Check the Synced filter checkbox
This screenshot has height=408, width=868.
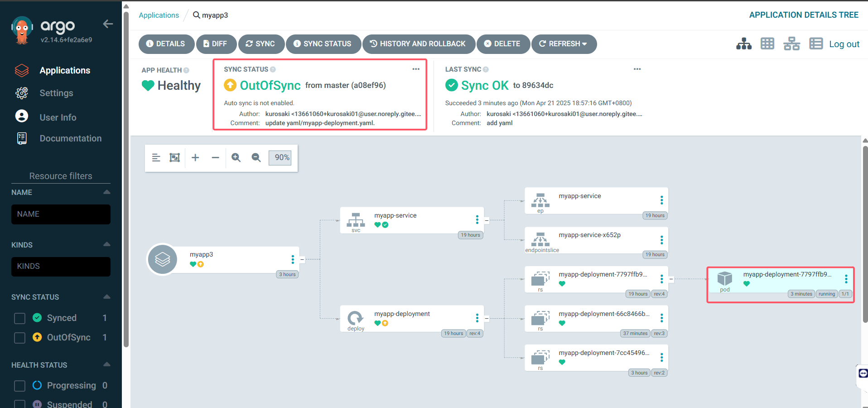[19, 318]
